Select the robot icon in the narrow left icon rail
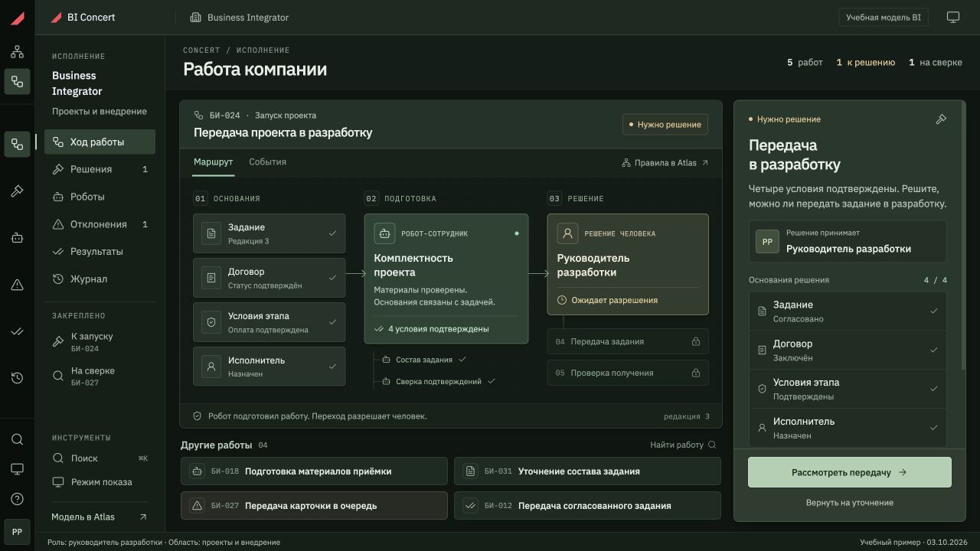The height and width of the screenshot is (551, 980). (x=17, y=238)
